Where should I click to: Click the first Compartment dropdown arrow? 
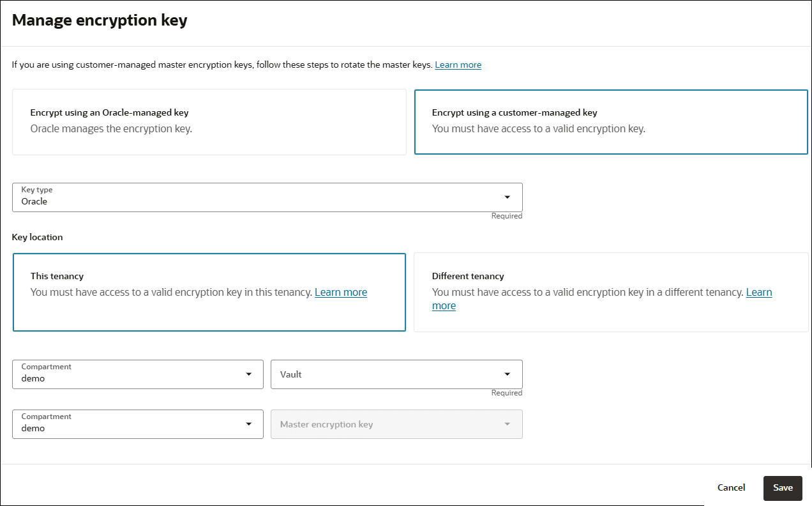coord(248,374)
